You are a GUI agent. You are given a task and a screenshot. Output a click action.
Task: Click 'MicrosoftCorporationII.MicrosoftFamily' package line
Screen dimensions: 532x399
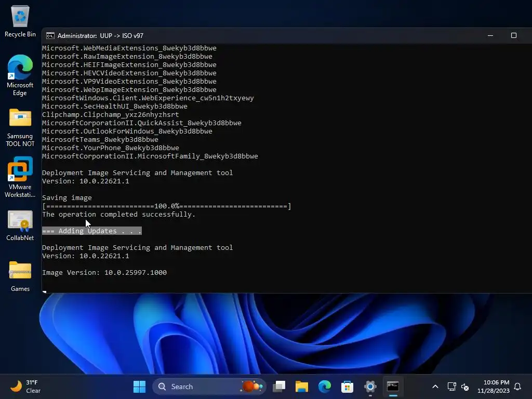(x=150, y=156)
